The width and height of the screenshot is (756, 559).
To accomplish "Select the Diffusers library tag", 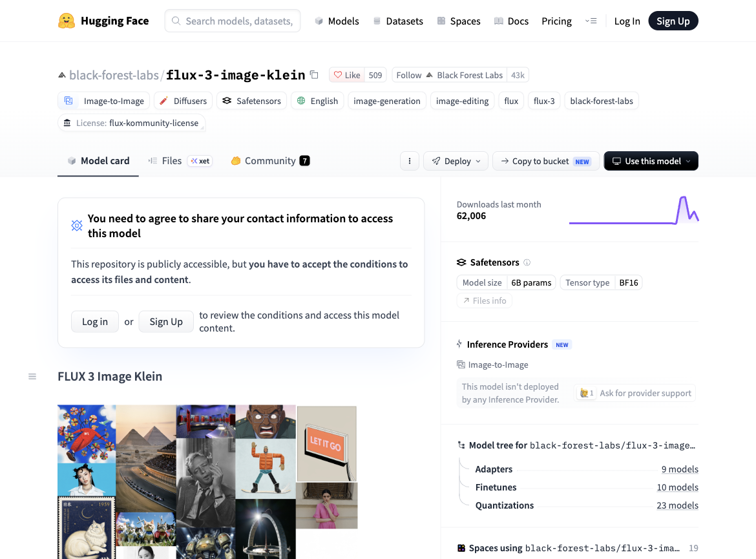I will pos(184,101).
